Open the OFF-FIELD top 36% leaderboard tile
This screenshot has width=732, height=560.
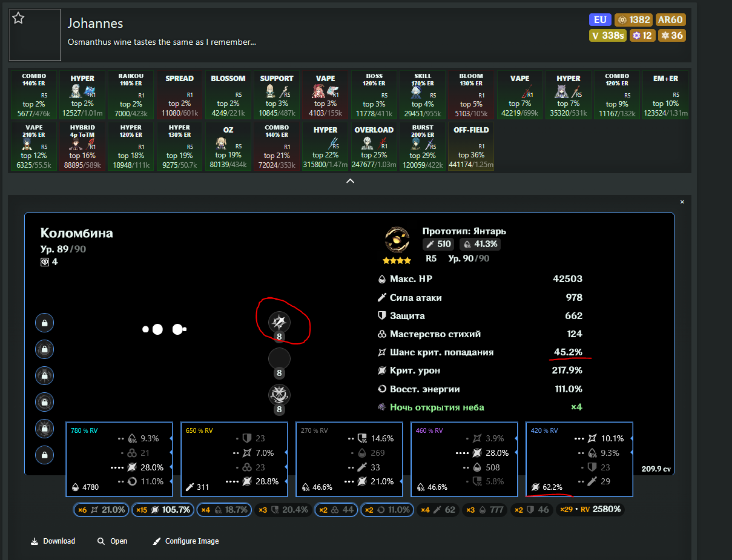pyautogui.click(x=470, y=147)
